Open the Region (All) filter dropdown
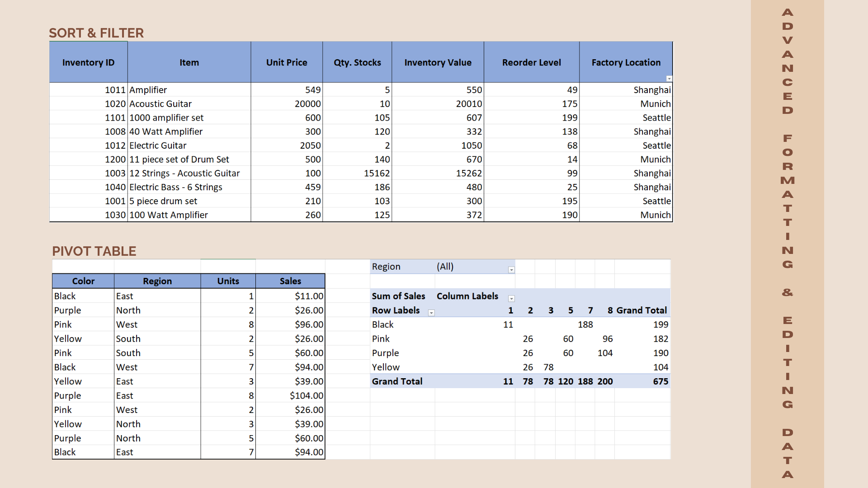868x488 pixels. point(511,270)
